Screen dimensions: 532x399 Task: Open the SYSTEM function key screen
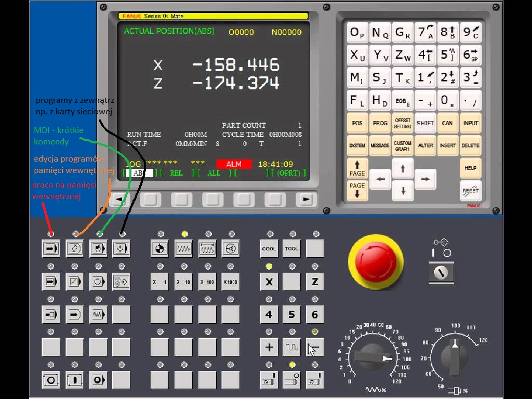357,145
